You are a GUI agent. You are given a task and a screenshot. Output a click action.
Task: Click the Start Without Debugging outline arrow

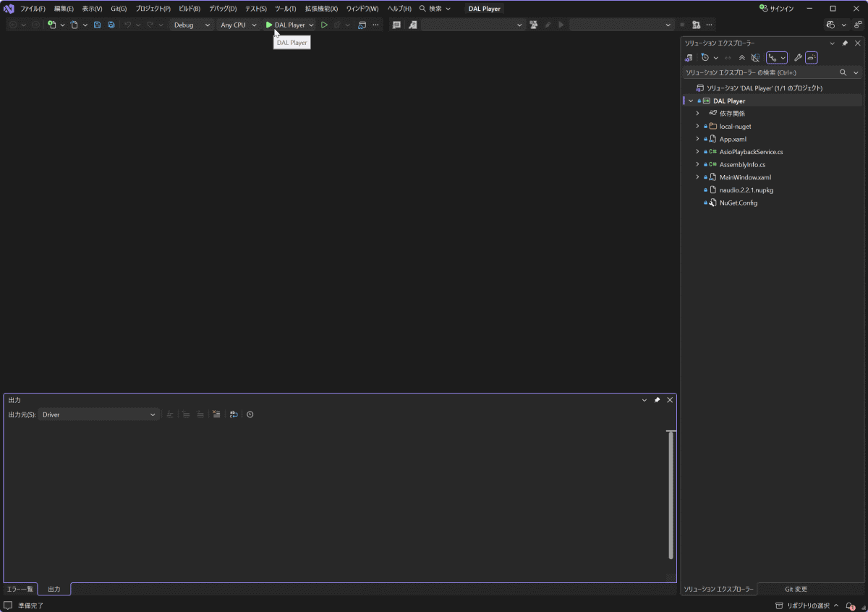(324, 25)
